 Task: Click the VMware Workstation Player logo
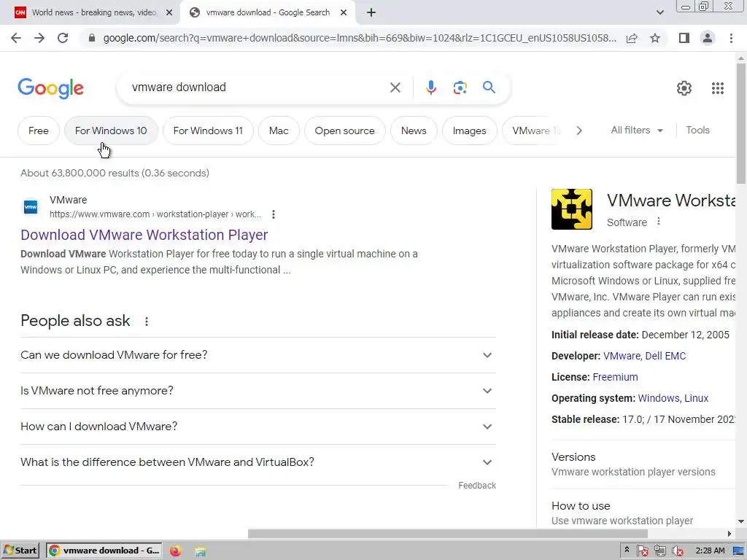coord(572,209)
